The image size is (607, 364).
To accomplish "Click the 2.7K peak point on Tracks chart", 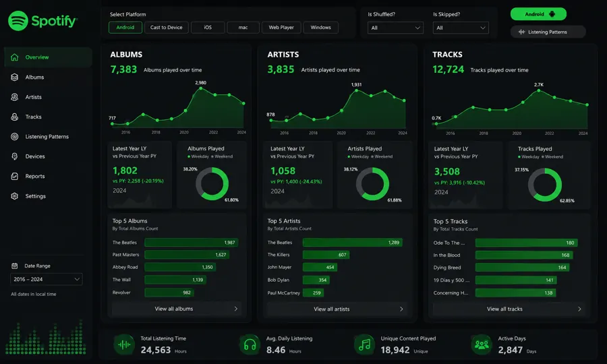I will pos(538,90).
